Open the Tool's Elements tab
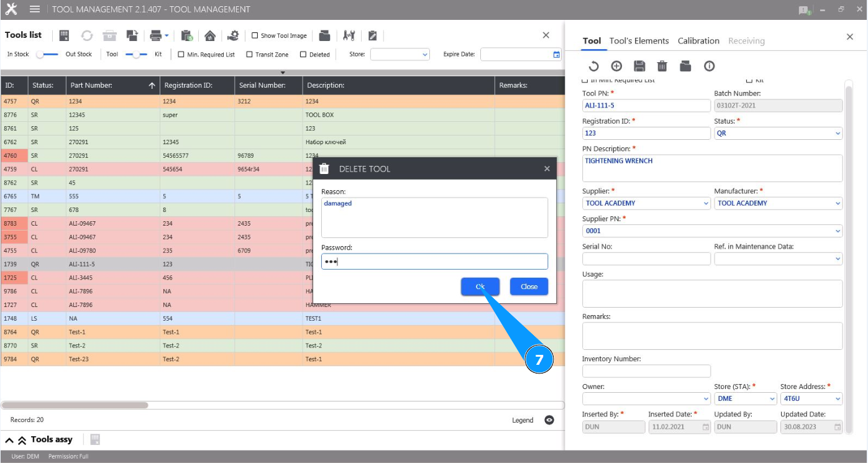The width and height of the screenshot is (868, 463). tap(639, 41)
